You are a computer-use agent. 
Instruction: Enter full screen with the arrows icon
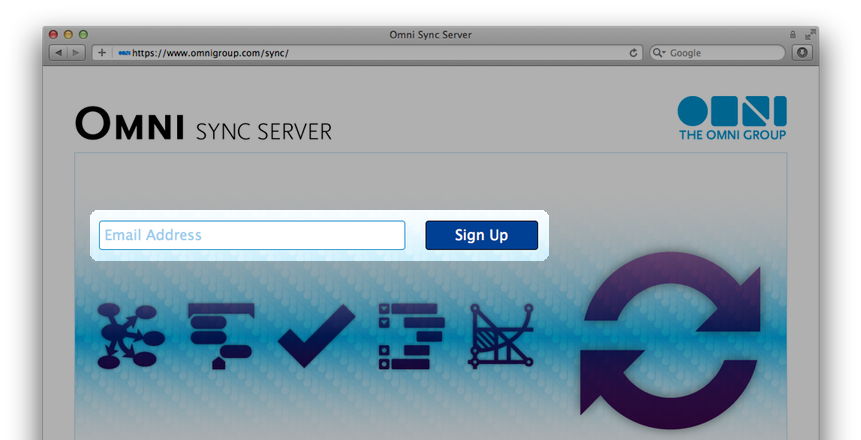810,35
